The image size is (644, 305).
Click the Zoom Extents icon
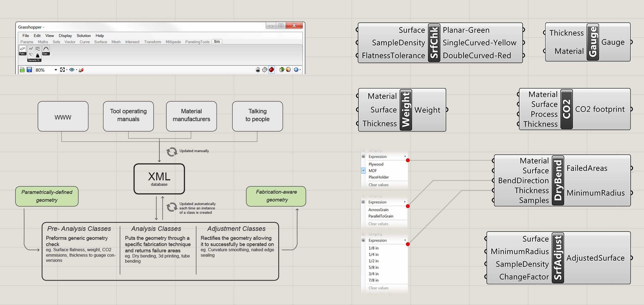pos(63,70)
